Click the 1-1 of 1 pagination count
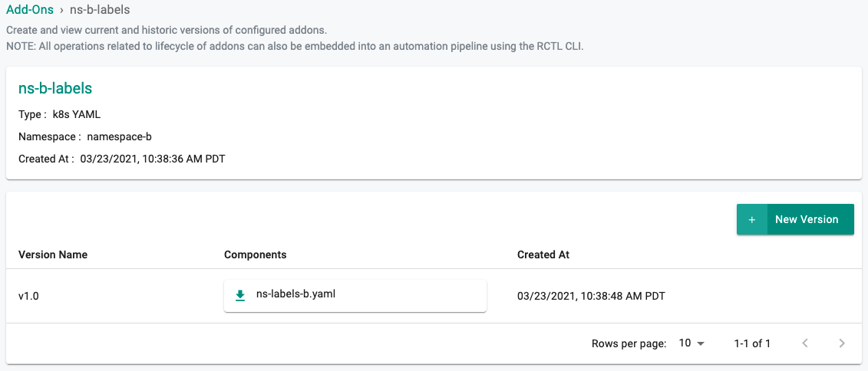 (752, 343)
